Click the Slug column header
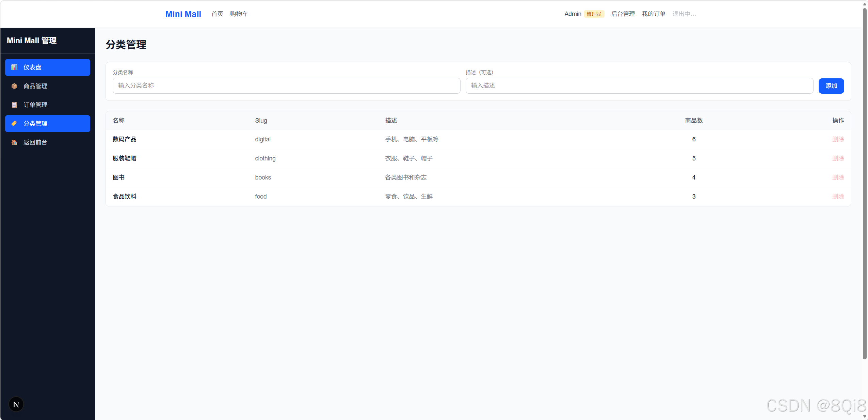868x420 pixels. pos(261,121)
